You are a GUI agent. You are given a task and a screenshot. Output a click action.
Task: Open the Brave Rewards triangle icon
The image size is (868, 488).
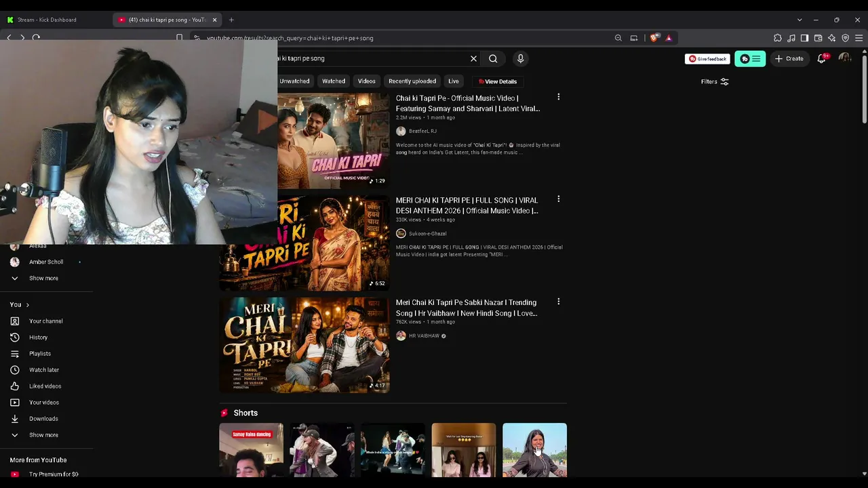pyautogui.click(x=669, y=38)
